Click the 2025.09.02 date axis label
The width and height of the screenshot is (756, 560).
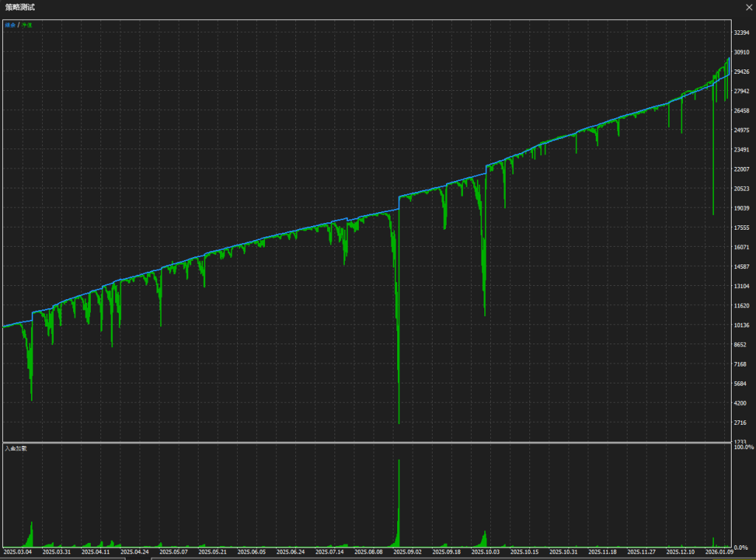point(408,551)
